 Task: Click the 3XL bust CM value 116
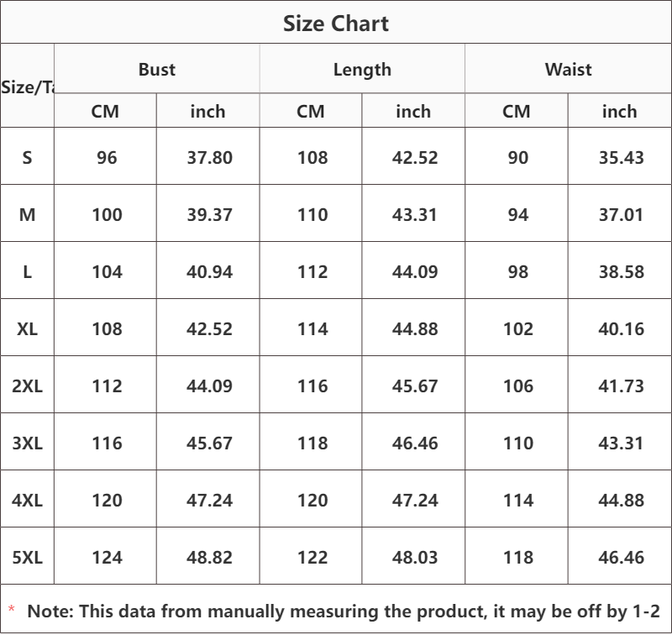coord(107,443)
